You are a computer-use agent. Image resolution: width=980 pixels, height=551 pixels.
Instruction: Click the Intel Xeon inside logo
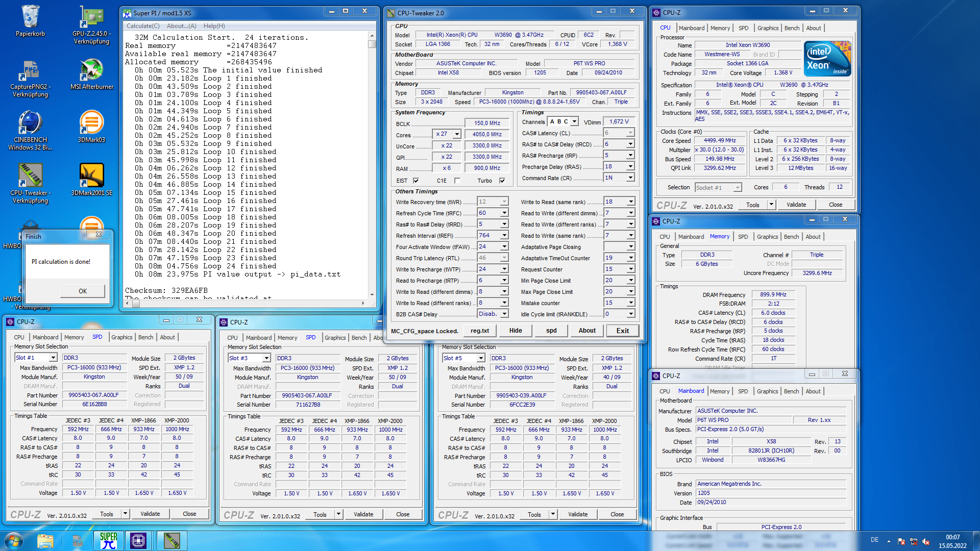pyautogui.click(x=827, y=59)
